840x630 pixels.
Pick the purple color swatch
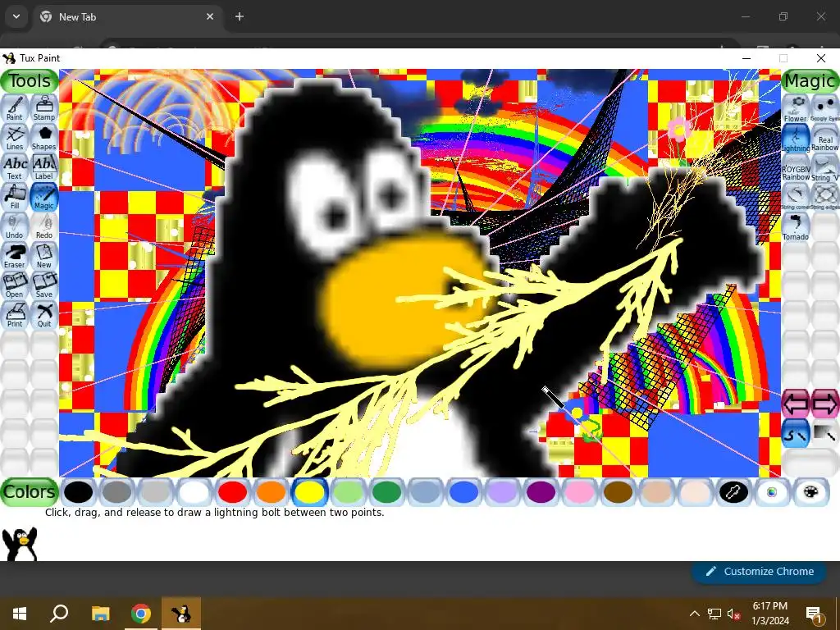click(541, 492)
